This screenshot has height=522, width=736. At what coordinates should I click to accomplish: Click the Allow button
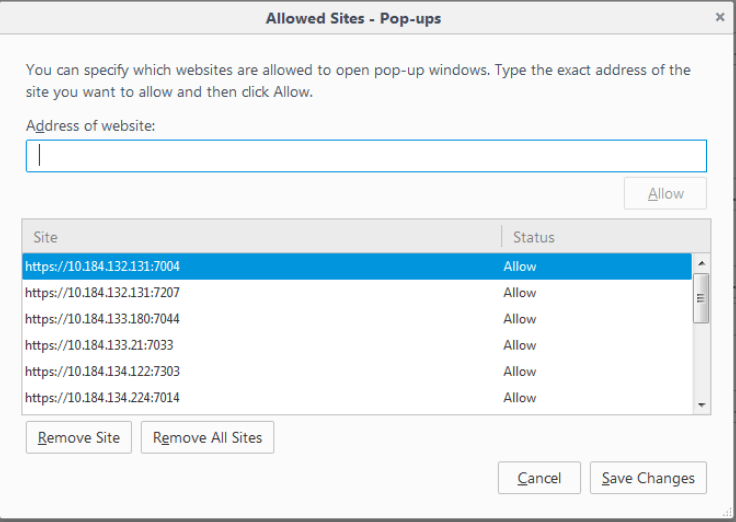pyautogui.click(x=665, y=193)
